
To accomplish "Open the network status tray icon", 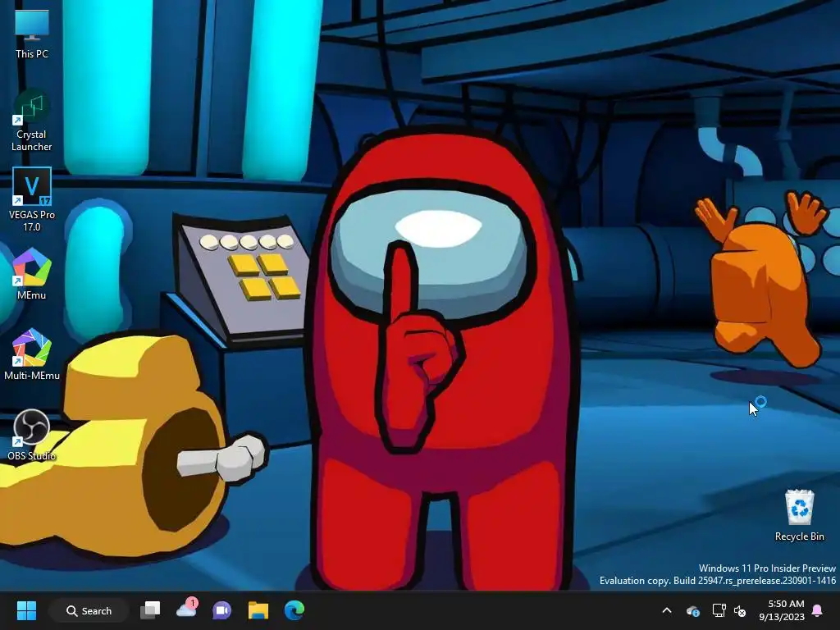I will coord(719,610).
